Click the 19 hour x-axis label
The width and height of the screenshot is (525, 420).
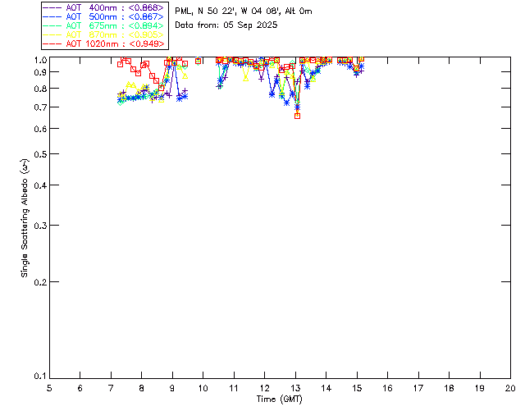click(x=480, y=388)
